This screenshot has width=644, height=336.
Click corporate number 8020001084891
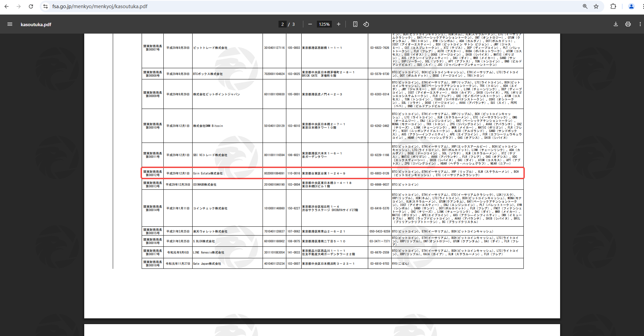(x=274, y=173)
